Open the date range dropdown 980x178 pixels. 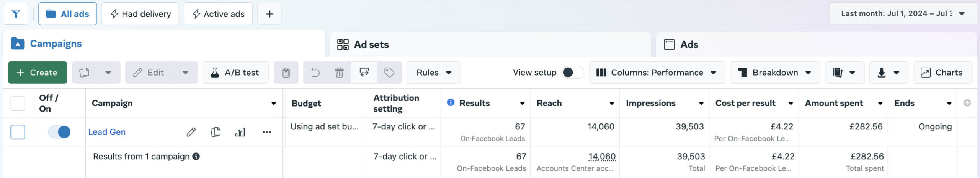[902, 14]
